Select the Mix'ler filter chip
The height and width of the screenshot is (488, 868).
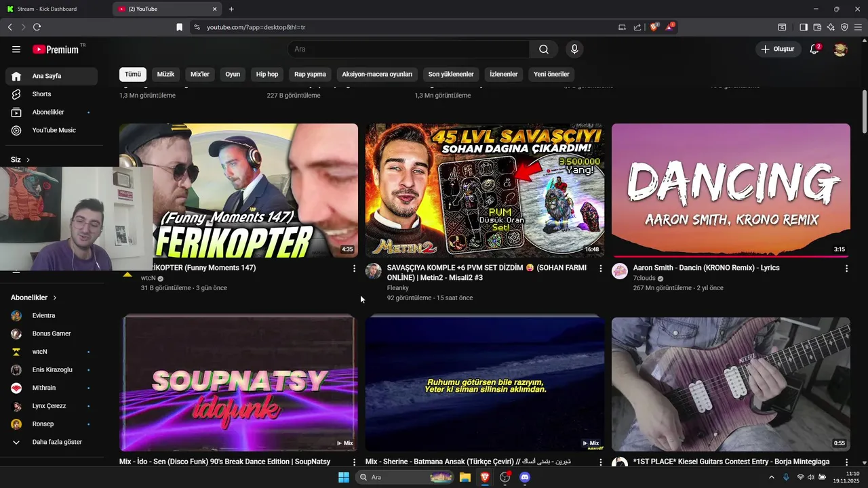200,74
